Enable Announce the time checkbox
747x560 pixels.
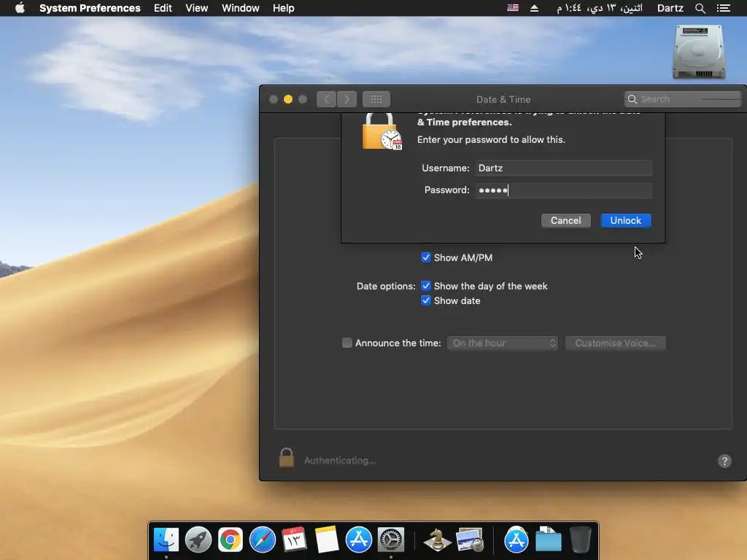click(x=347, y=343)
